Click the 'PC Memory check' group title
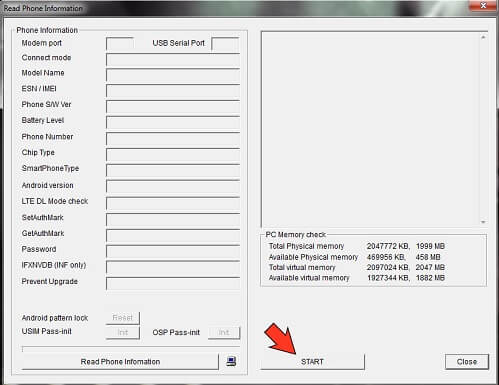Image resolution: width=499 pixels, height=385 pixels. tap(295, 234)
